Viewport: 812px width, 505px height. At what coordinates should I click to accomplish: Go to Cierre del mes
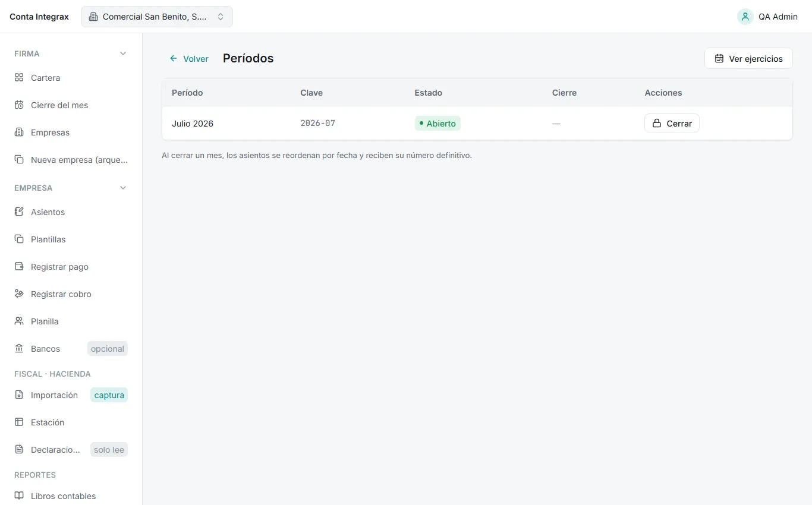click(x=71, y=105)
